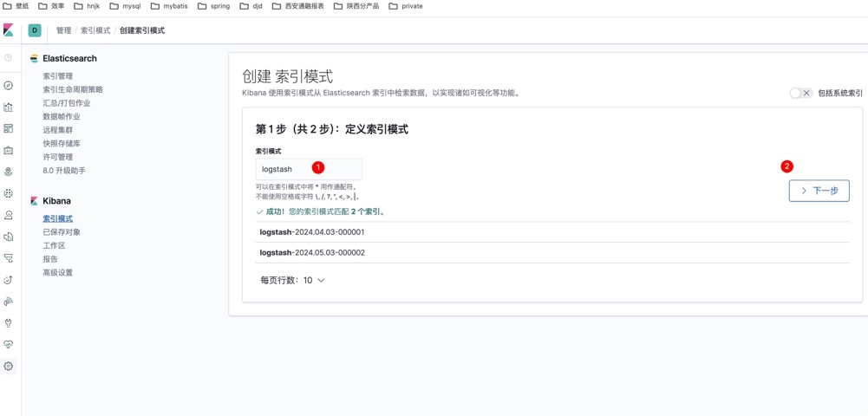Viewport: 868px width, 416px height.
Task: Open the green D space avatar
Action: coord(35,30)
